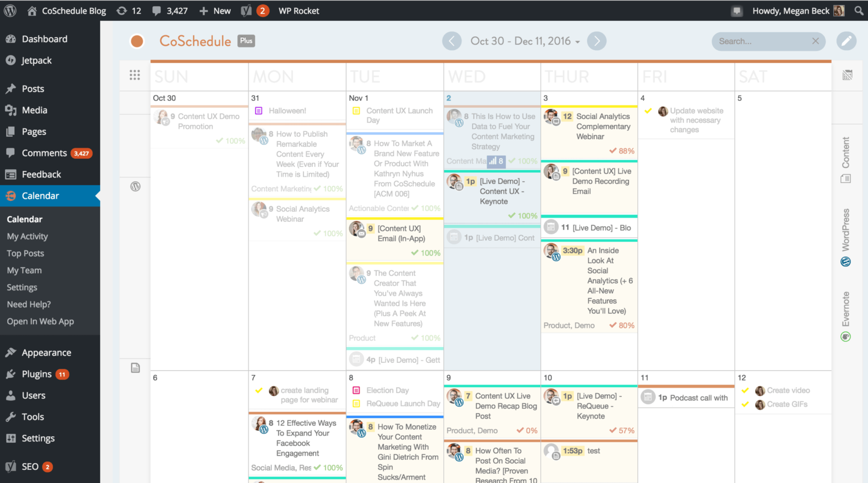The width and height of the screenshot is (868, 483).
Task: Open 88% progress on Social Analytics Webinar
Action: tap(622, 151)
